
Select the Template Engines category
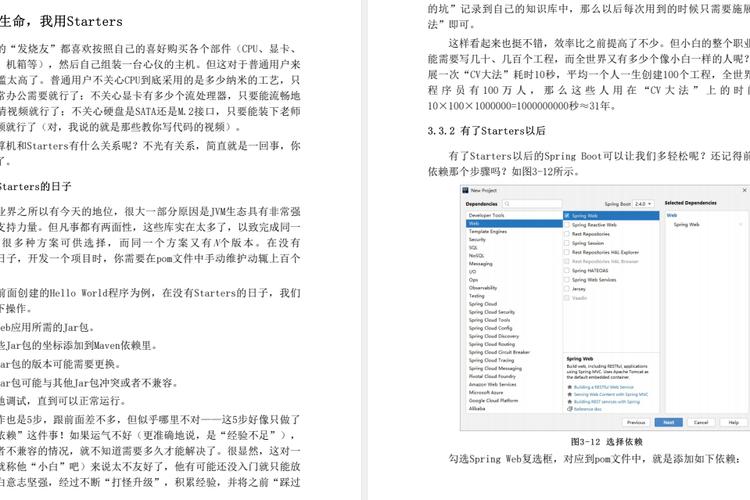[488, 232]
